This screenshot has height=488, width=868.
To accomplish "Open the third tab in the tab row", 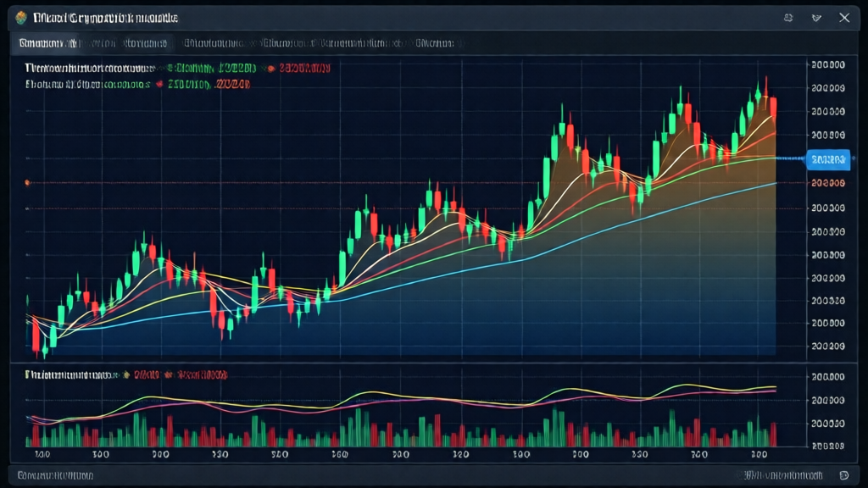I will point(215,42).
